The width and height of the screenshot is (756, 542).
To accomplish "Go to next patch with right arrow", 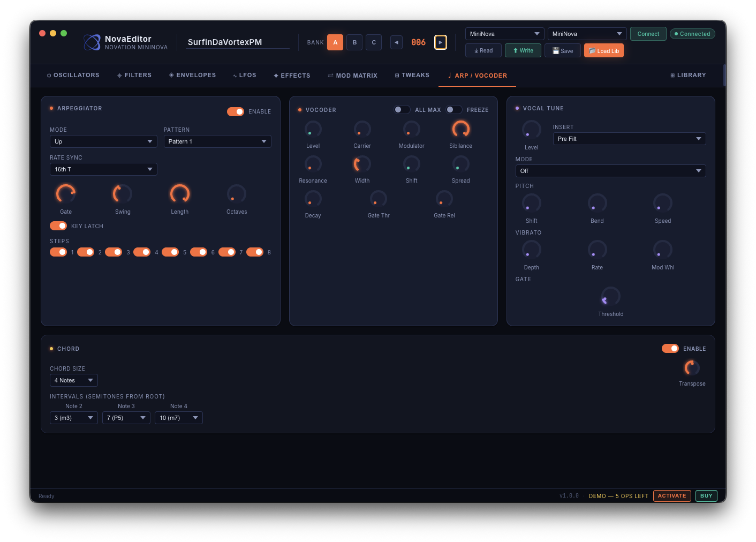I will click(441, 42).
